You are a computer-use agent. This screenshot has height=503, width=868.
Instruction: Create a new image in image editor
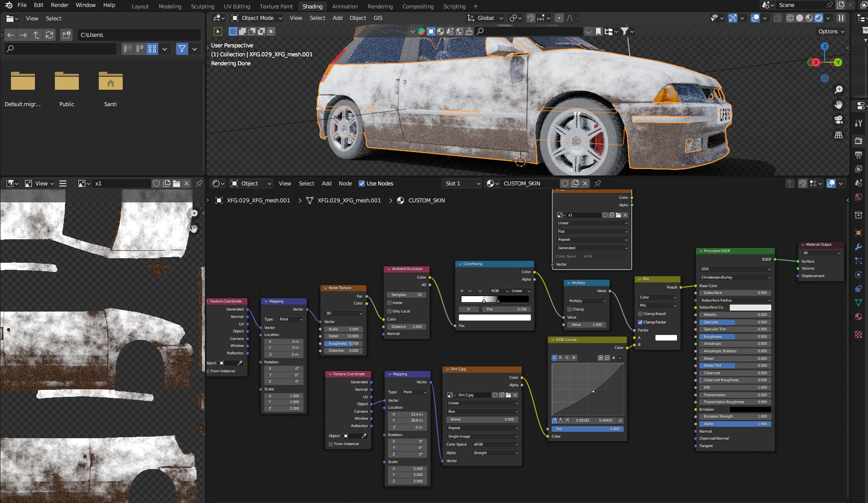[167, 183]
